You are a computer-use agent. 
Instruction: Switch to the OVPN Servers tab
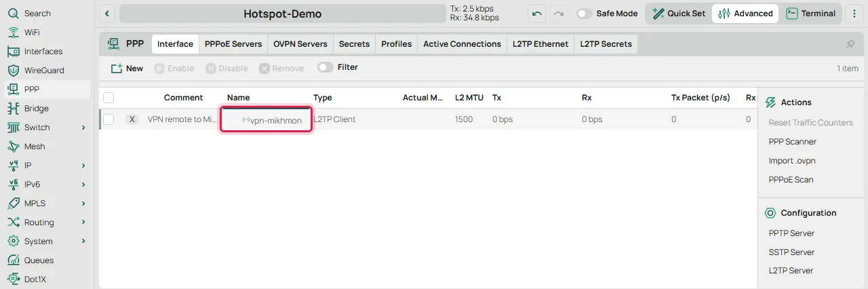click(x=300, y=44)
